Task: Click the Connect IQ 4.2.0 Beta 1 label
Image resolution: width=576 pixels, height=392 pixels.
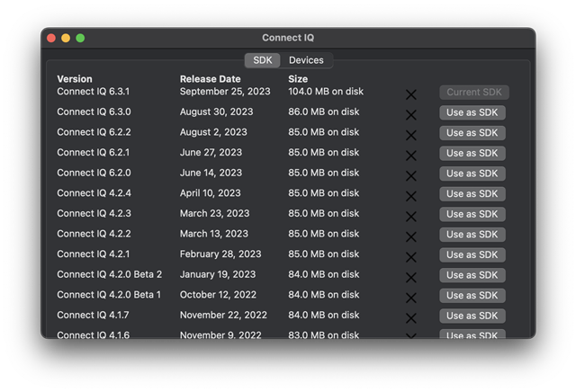Action: [109, 295]
